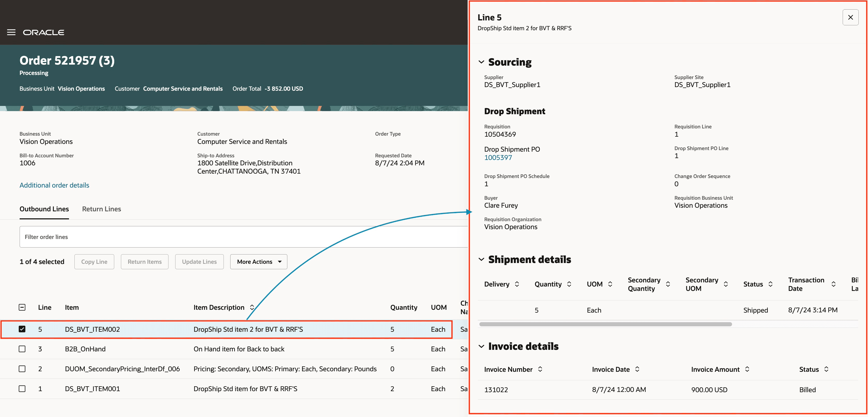The height and width of the screenshot is (417, 868).
Task: Sort shipment table by Delivery
Action: [x=517, y=284]
